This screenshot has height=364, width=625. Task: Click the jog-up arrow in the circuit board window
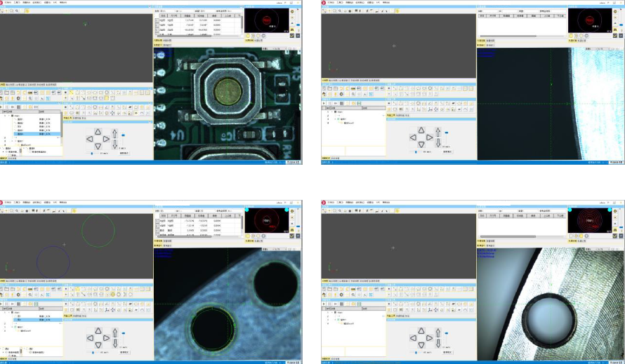coord(98,130)
